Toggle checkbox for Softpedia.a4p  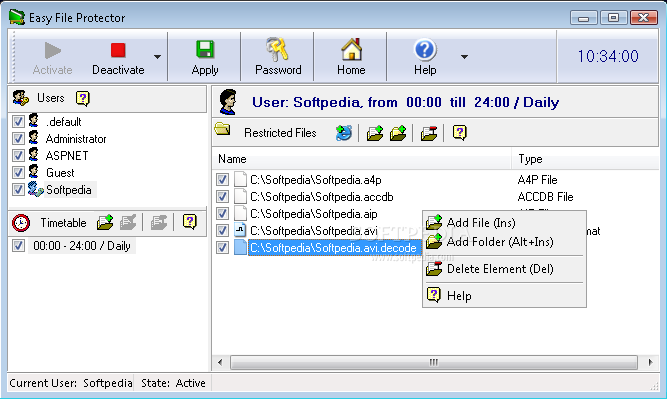click(222, 180)
